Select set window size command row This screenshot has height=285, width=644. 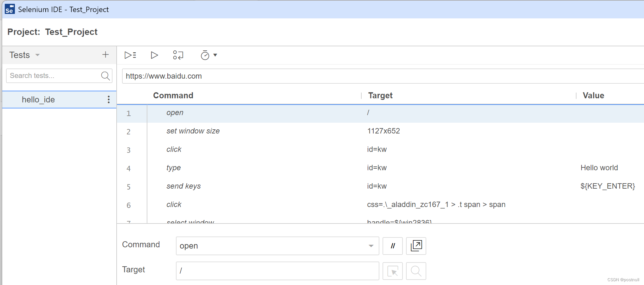(380, 131)
